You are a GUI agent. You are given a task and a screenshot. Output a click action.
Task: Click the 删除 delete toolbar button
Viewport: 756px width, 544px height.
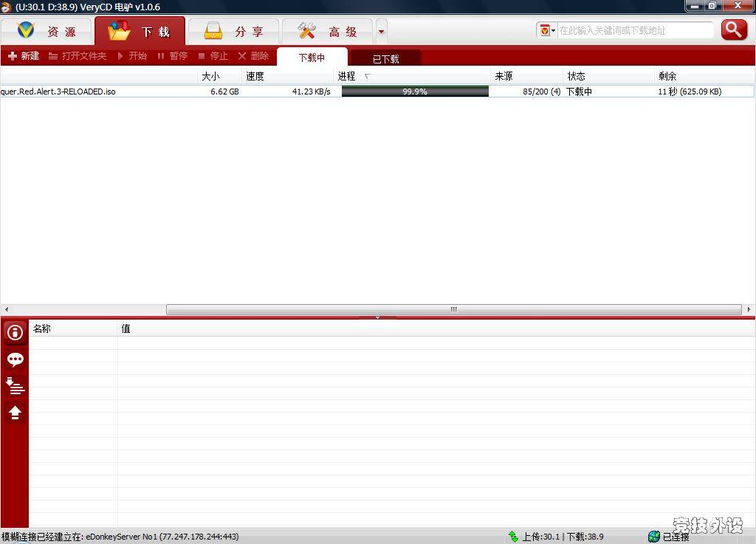(x=253, y=56)
